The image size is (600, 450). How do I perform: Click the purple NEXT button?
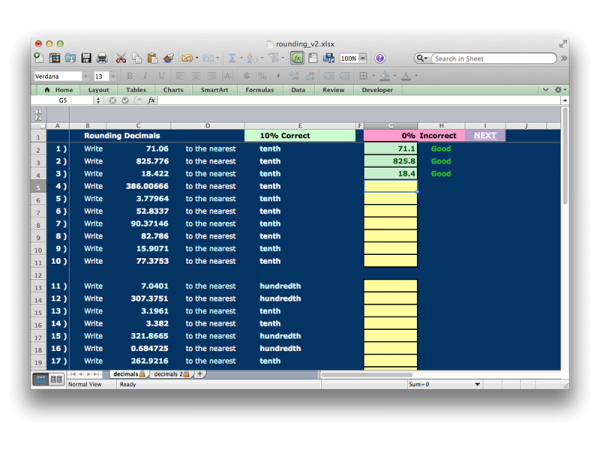485,135
